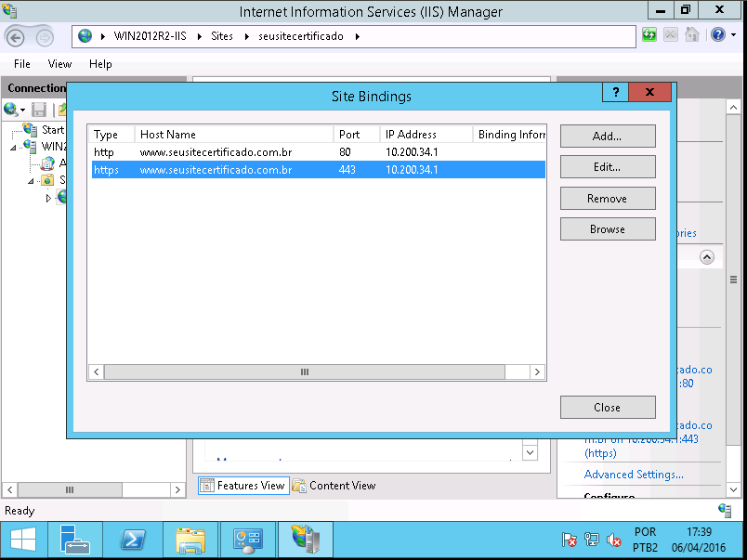Click right arrow of bindings list scrollbar
Image resolution: width=747 pixels, height=560 pixels.
(x=537, y=371)
